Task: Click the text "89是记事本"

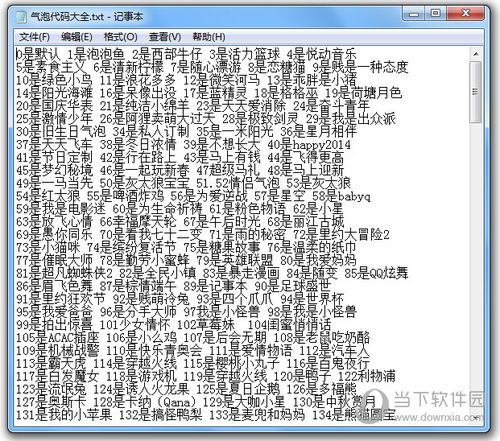Action: click(x=215, y=287)
